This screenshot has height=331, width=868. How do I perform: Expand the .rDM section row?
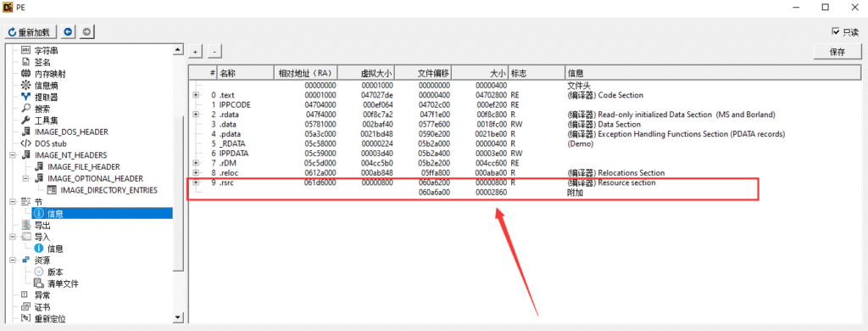[x=196, y=163]
